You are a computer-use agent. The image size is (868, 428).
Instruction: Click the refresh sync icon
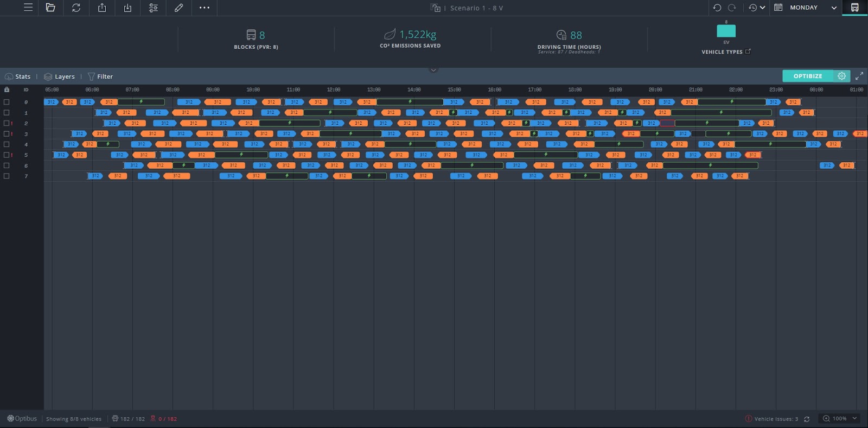click(76, 8)
